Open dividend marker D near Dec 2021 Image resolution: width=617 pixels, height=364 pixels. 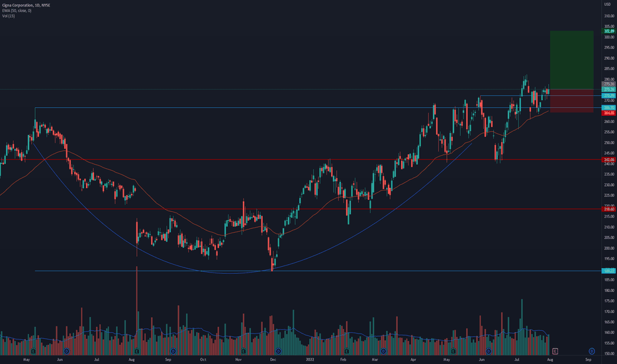[x=278, y=351]
